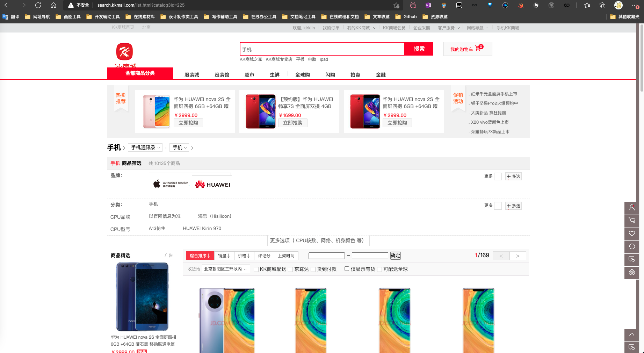Image resolution: width=644 pixels, height=353 pixels.
Task: Tick the 可配送全球 checkbox
Action: [x=379, y=269]
